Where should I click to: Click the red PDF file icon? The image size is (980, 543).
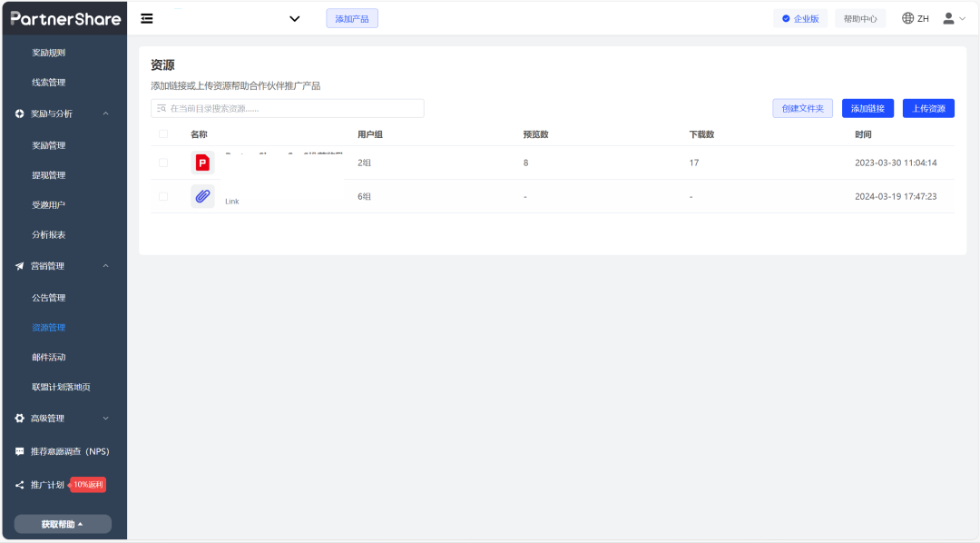pyautogui.click(x=202, y=163)
